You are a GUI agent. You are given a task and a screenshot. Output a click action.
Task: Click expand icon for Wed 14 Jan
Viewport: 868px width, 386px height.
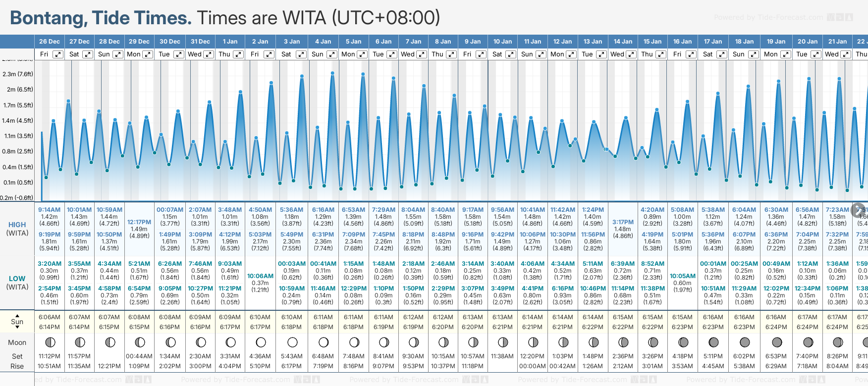pos(631,54)
